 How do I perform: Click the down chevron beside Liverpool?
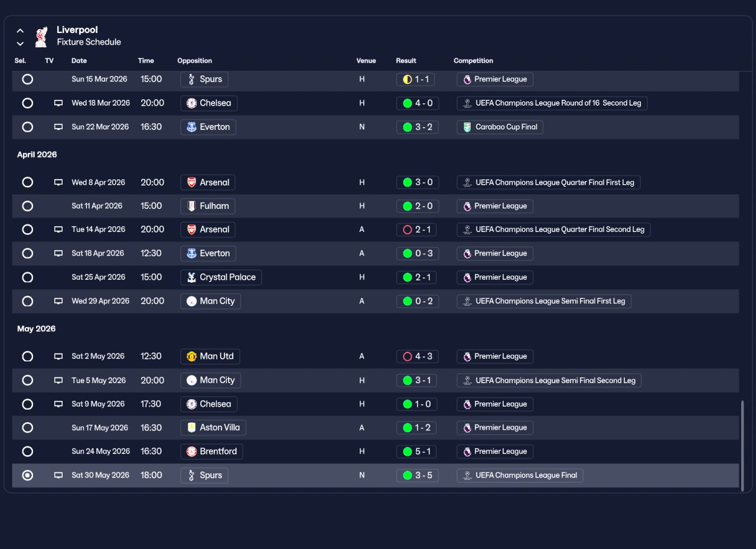(20, 44)
